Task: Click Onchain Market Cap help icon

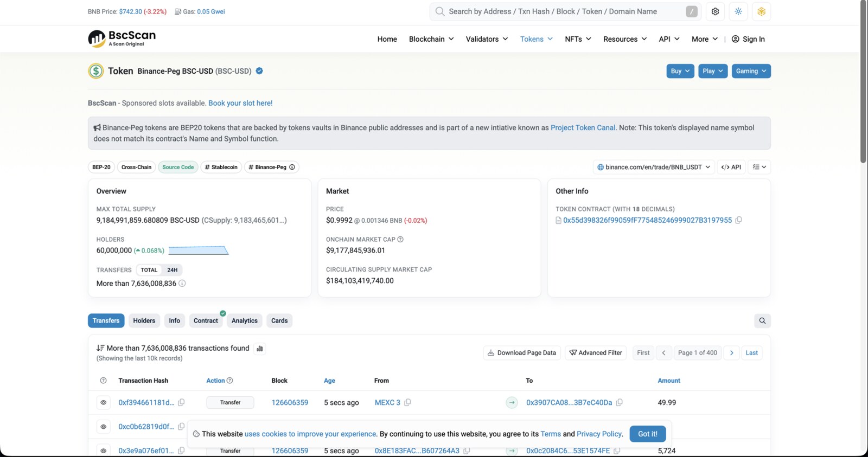Action: click(400, 239)
